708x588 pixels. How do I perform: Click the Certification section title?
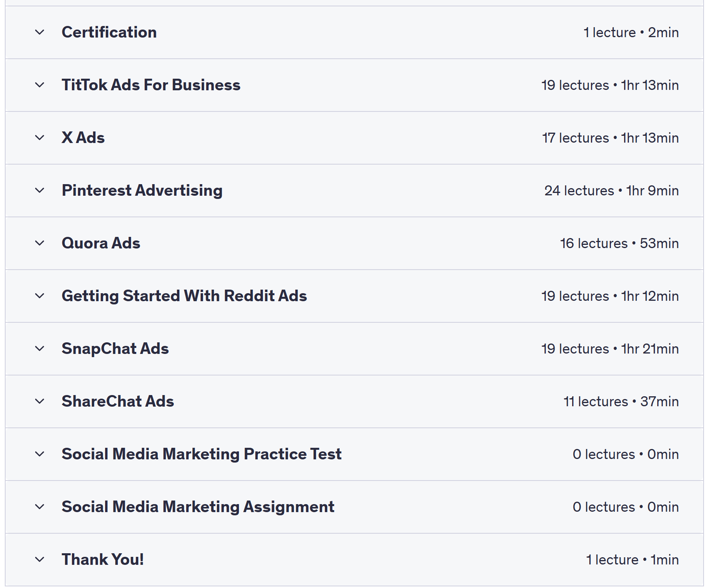point(109,32)
